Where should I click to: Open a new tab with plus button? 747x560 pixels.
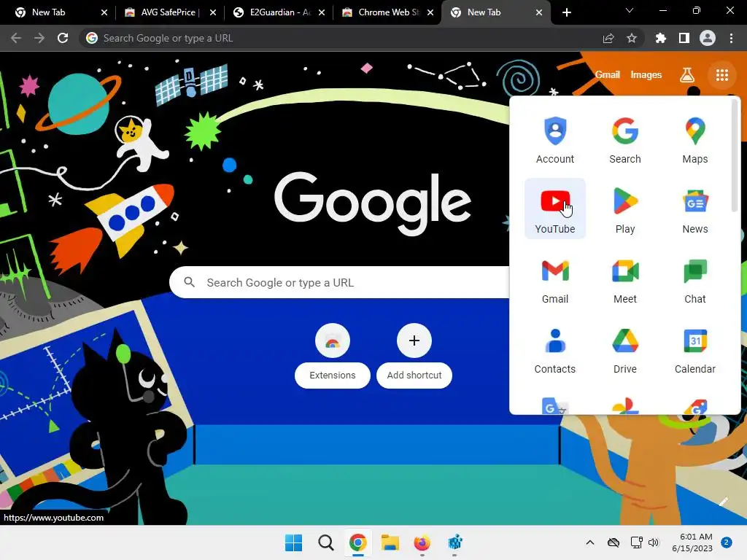(566, 12)
